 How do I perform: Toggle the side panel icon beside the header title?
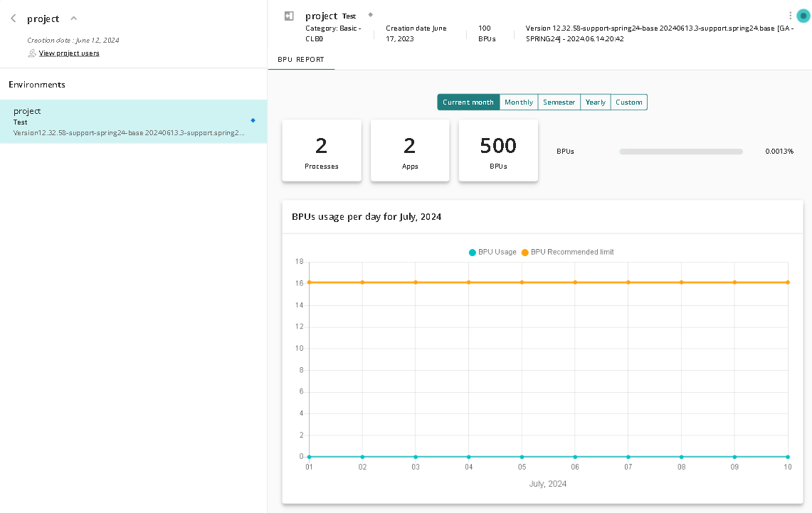click(x=289, y=16)
